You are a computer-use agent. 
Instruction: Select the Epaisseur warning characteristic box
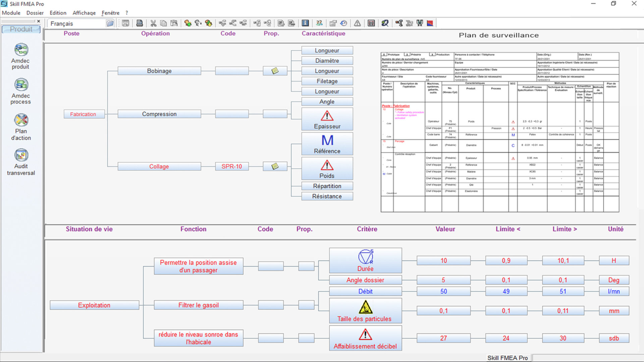pos(327,119)
